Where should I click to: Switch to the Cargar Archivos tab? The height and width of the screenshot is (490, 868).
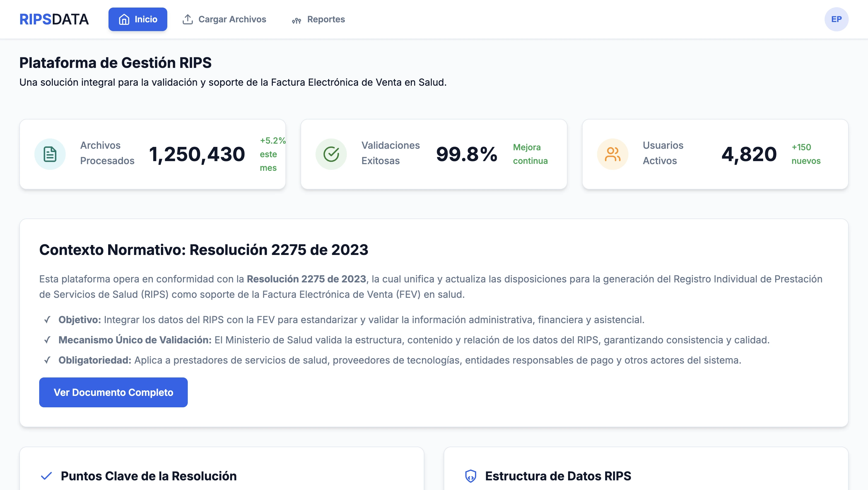(x=225, y=19)
